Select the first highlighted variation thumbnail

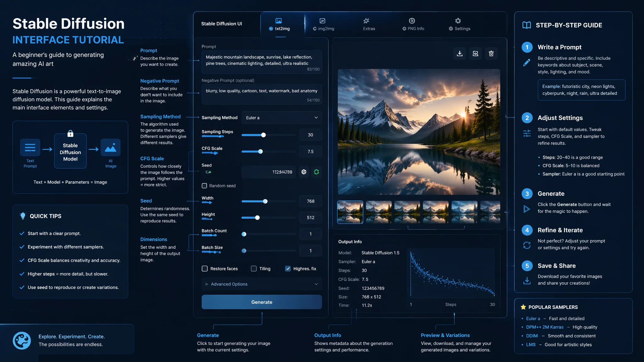coord(350,212)
